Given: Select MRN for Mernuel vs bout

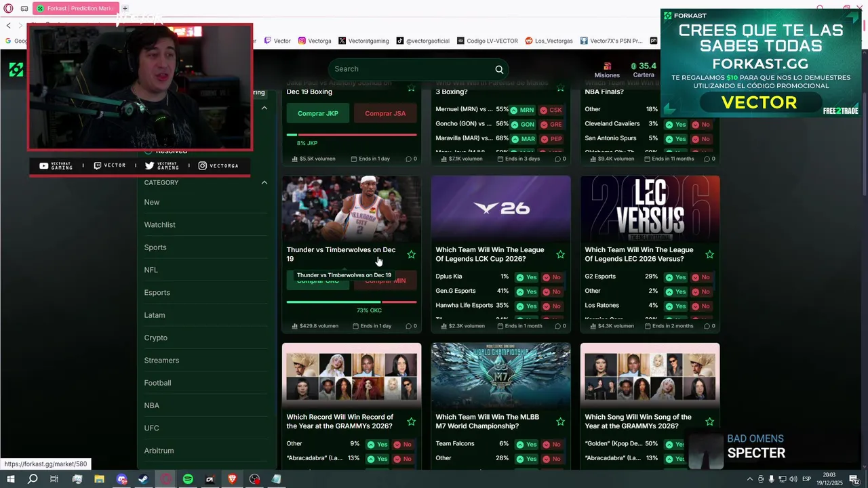Looking at the screenshot, I should (523, 110).
